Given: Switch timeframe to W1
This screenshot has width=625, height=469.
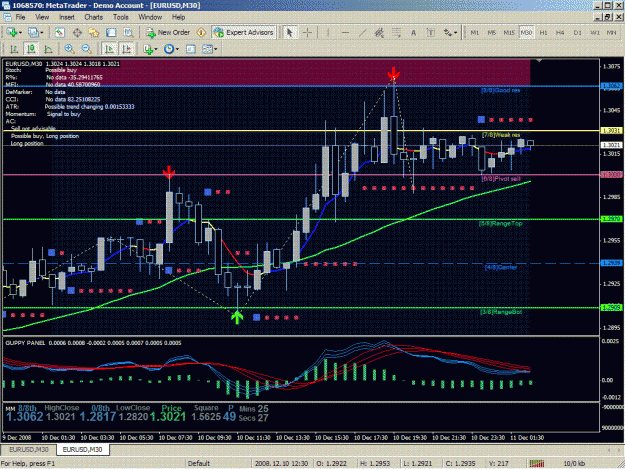Looking at the screenshot, I should [595, 33].
